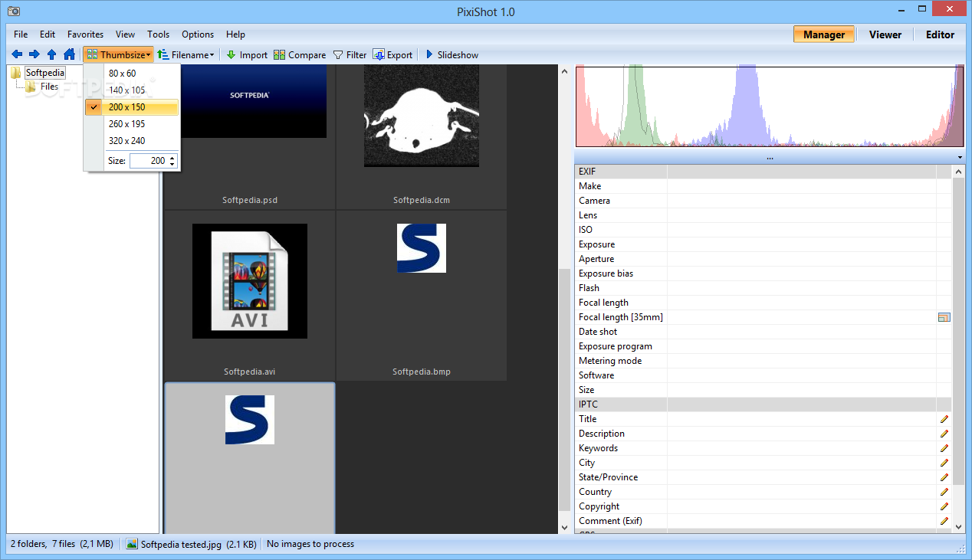Open the Tools menu
The height and width of the screenshot is (560, 972).
point(158,34)
